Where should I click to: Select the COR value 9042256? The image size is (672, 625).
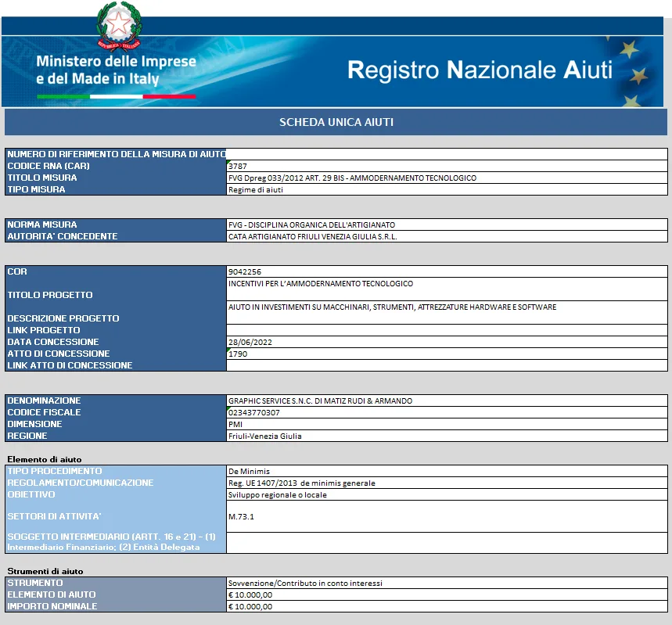coord(245,271)
